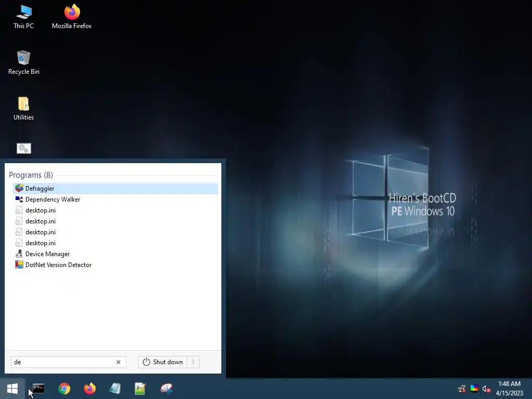
Task: Open Command Prompt from the taskbar
Action: [x=38, y=389]
